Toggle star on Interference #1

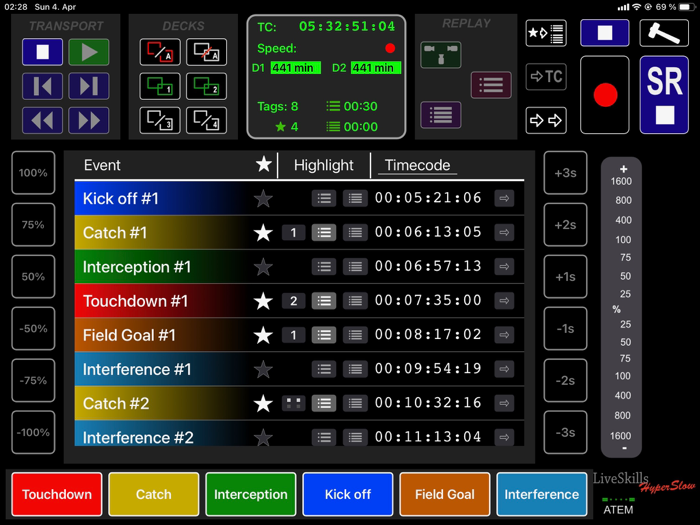(x=263, y=369)
